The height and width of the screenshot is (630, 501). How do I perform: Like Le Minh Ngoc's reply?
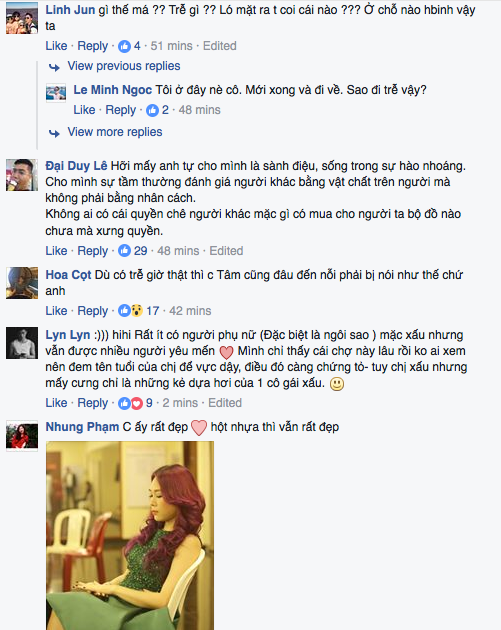(x=84, y=110)
